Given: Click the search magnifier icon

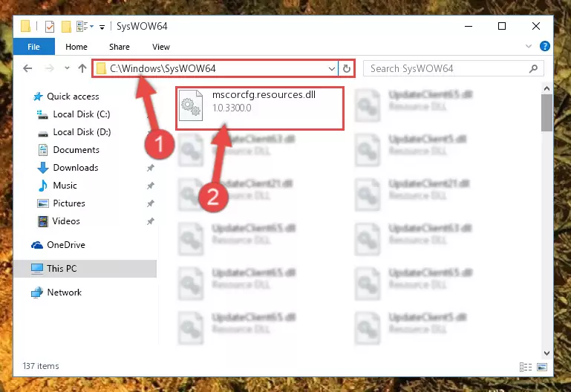Looking at the screenshot, I should point(533,68).
